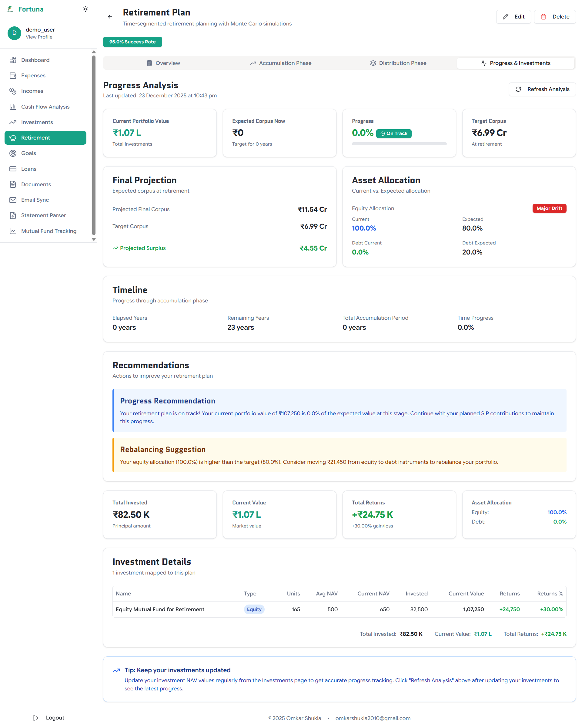
Task: Open the Incomes section
Action: pyautogui.click(x=32, y=91)
